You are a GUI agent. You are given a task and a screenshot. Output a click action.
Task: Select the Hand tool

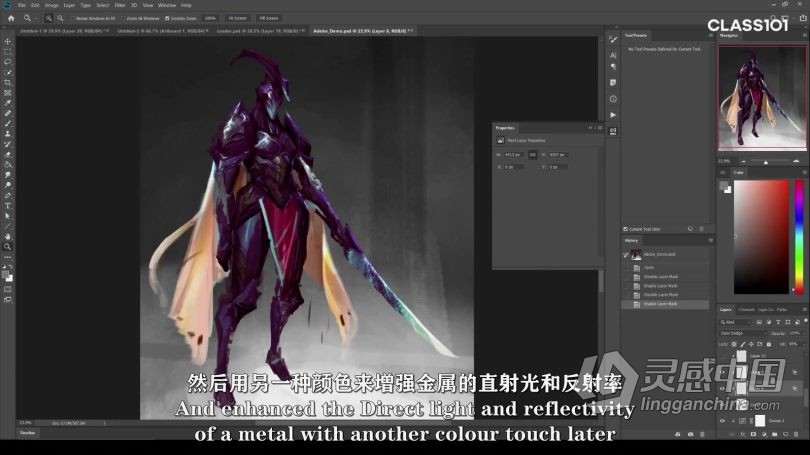click(7, 237)
